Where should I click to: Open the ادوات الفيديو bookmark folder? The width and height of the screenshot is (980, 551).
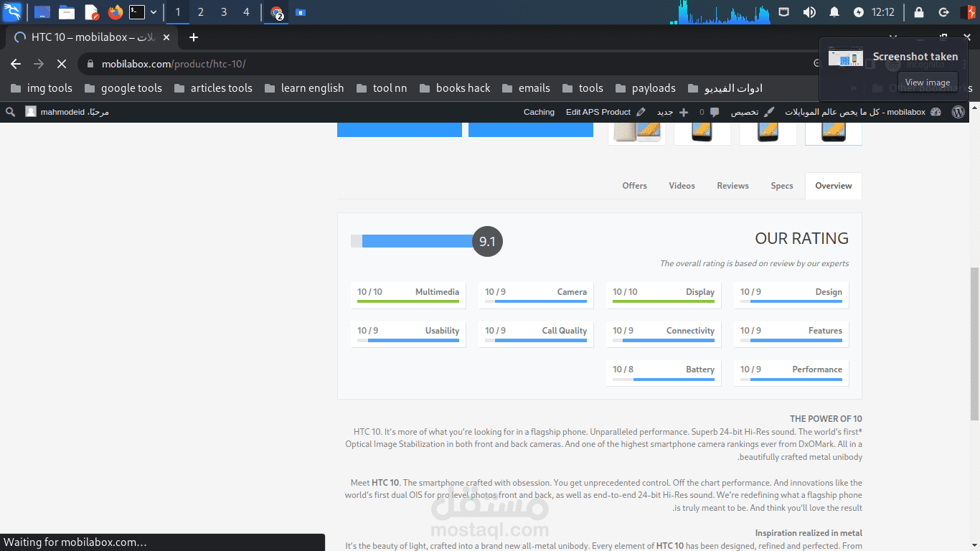(725, 88)
